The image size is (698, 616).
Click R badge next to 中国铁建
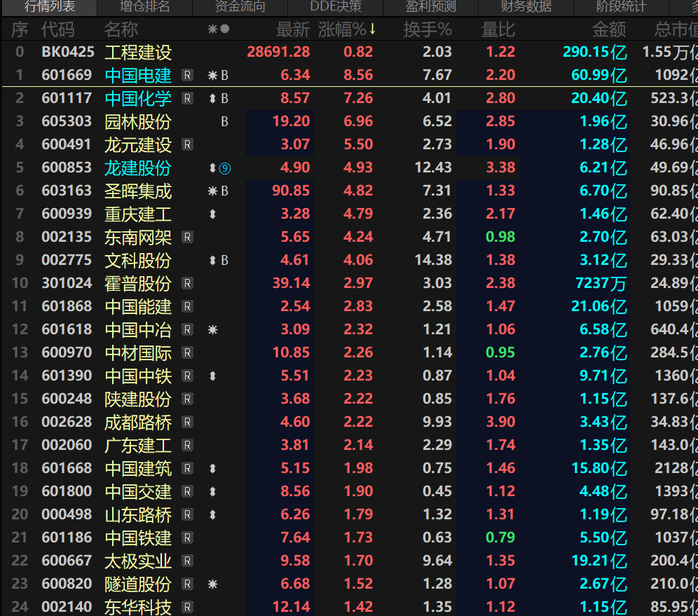click(x=187, y=538)
